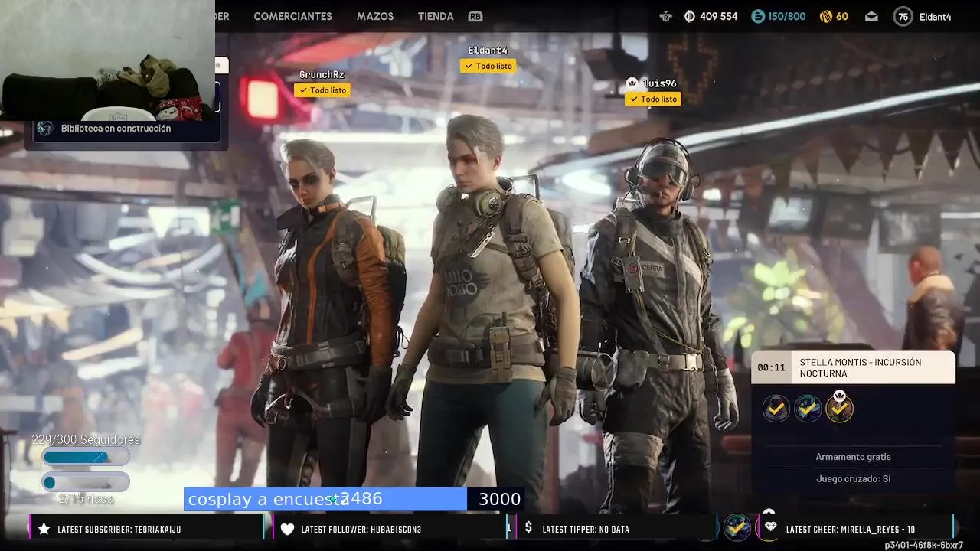Click the diamond icon beside Latest Cheer
The width and height of the screenshot is (980, 551).
pos(771,528)
